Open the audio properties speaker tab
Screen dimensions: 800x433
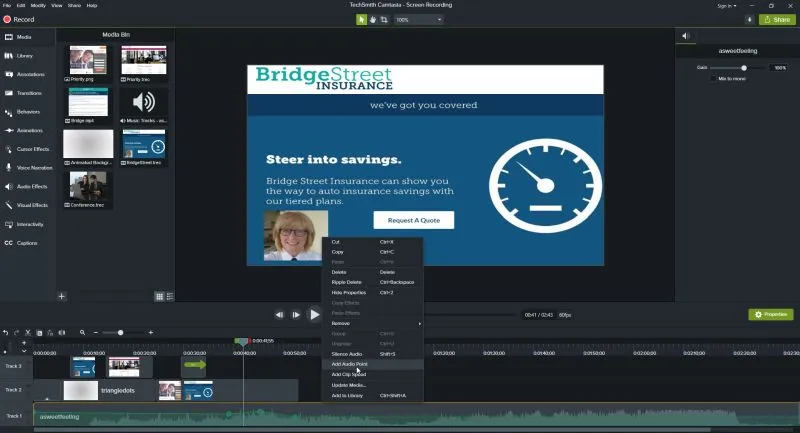click(686, 36)
